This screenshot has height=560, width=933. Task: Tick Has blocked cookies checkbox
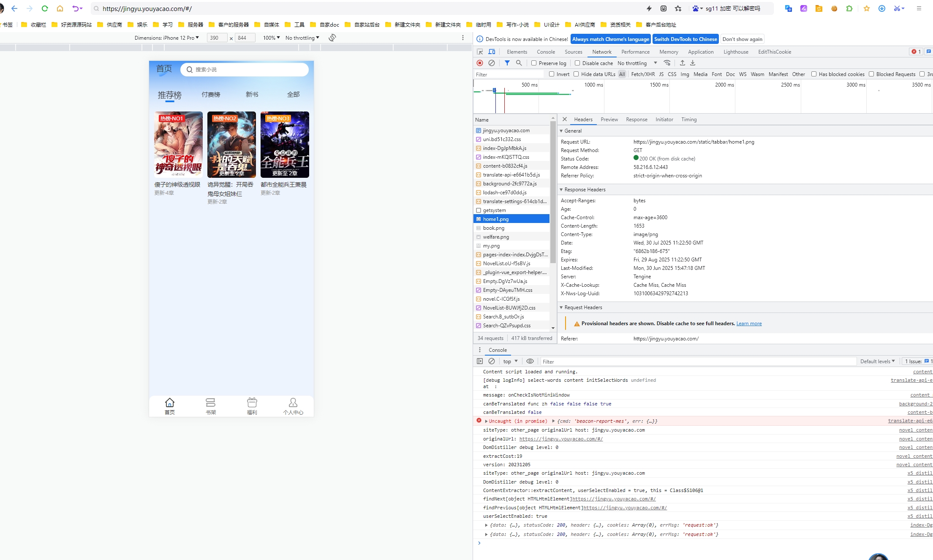(814, 74)
